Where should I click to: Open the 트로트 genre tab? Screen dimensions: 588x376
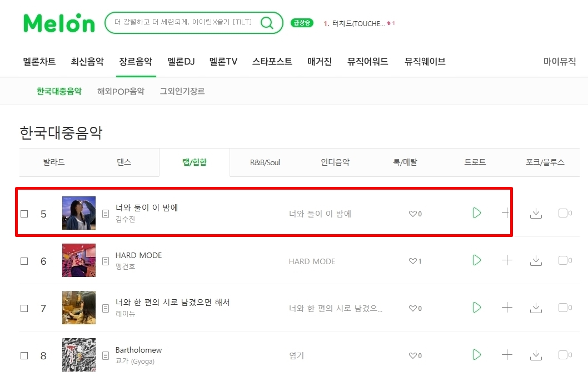[475, 162]
